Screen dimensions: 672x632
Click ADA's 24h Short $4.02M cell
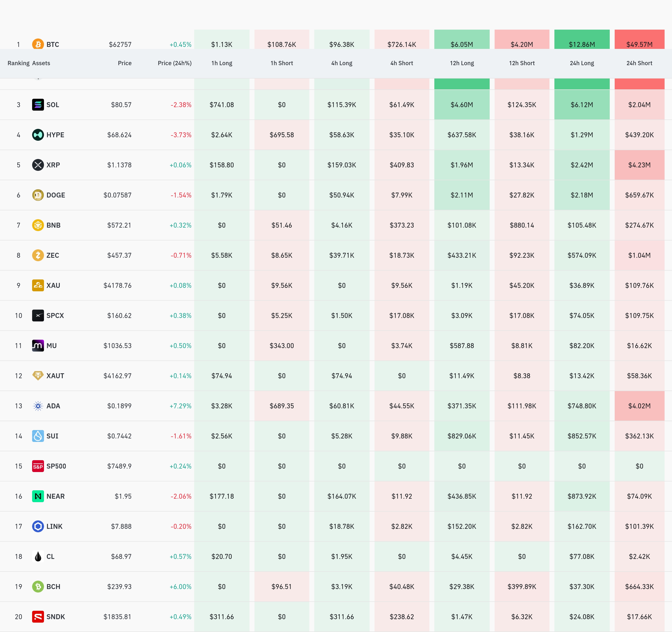[639, 406]
